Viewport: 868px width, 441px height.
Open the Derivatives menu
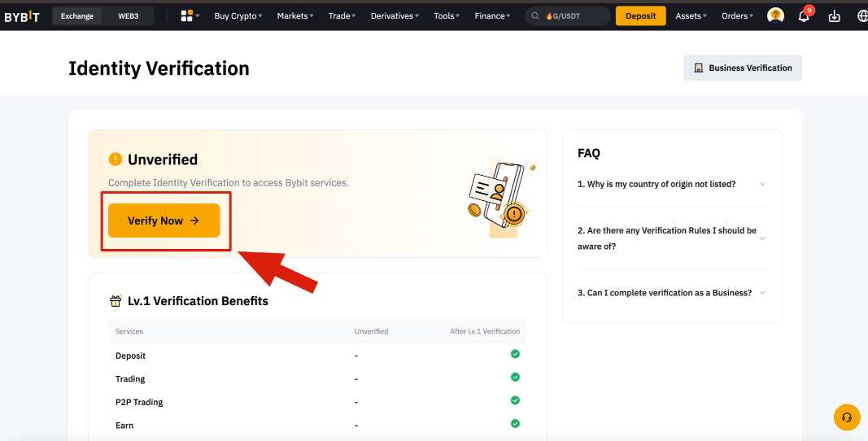[395, 16]
